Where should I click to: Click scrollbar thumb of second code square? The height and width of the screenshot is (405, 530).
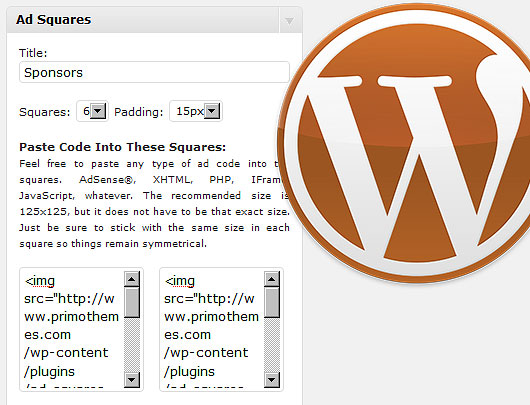click(272, 303)
